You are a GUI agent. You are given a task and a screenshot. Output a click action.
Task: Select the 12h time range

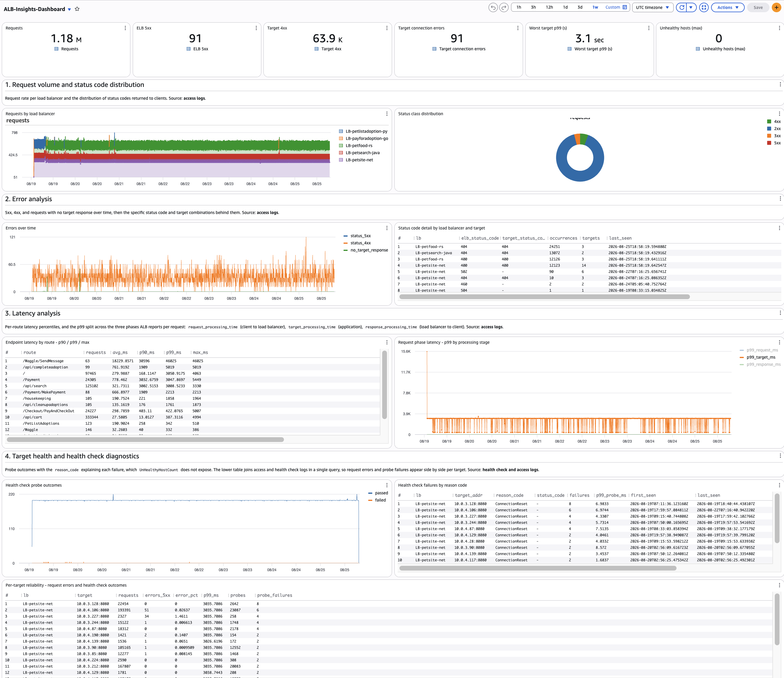tap(549, 7)
